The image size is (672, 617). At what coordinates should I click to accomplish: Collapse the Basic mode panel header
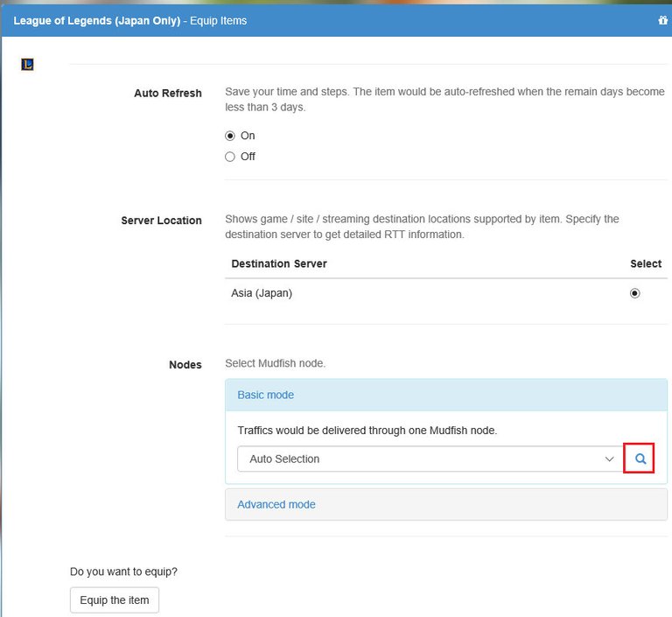pyautogui.click(x=266, y=395)
